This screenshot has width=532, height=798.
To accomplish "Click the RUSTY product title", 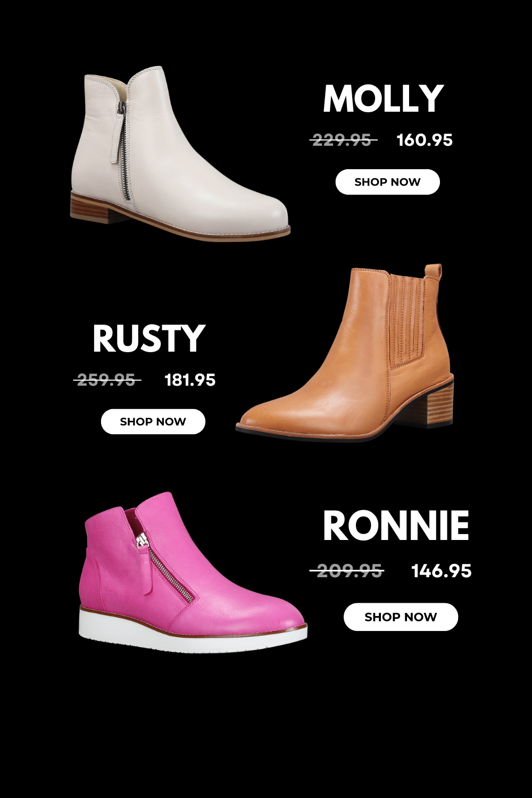I will (x=148, y=338).
